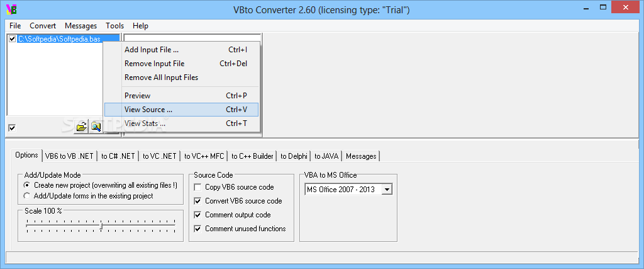Select Remove Input File menu entry

point(182,64)
